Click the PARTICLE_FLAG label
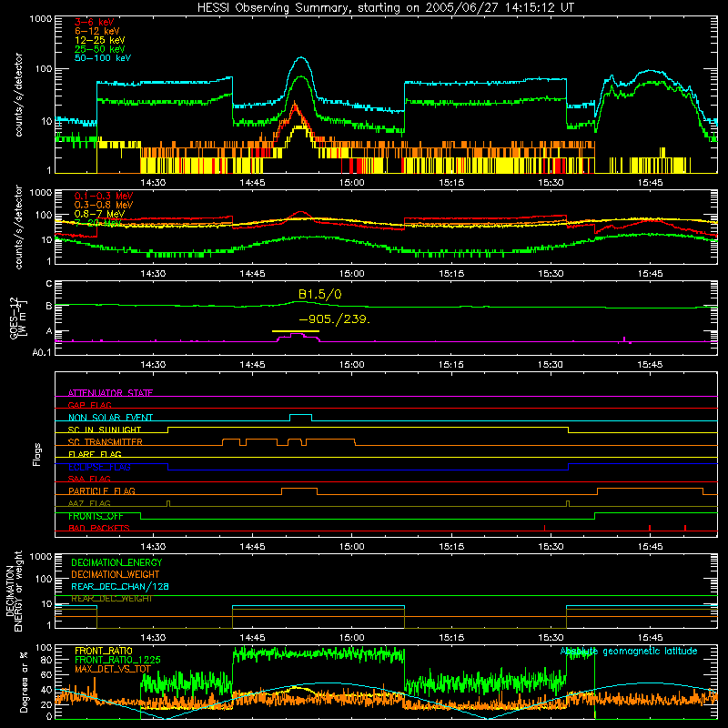The height and width of the screenshot is (728, 728). [x=102, y=490]
